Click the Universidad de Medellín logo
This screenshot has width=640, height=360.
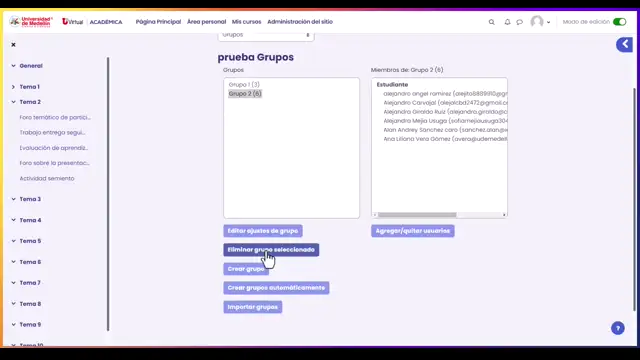coord(31,22)
